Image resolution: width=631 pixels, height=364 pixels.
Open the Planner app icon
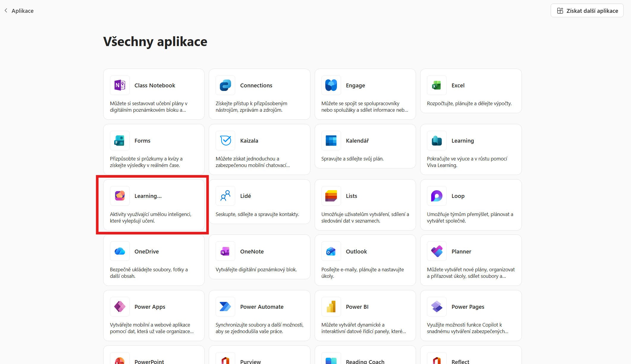pyautogui.click(x=437, y=251)
